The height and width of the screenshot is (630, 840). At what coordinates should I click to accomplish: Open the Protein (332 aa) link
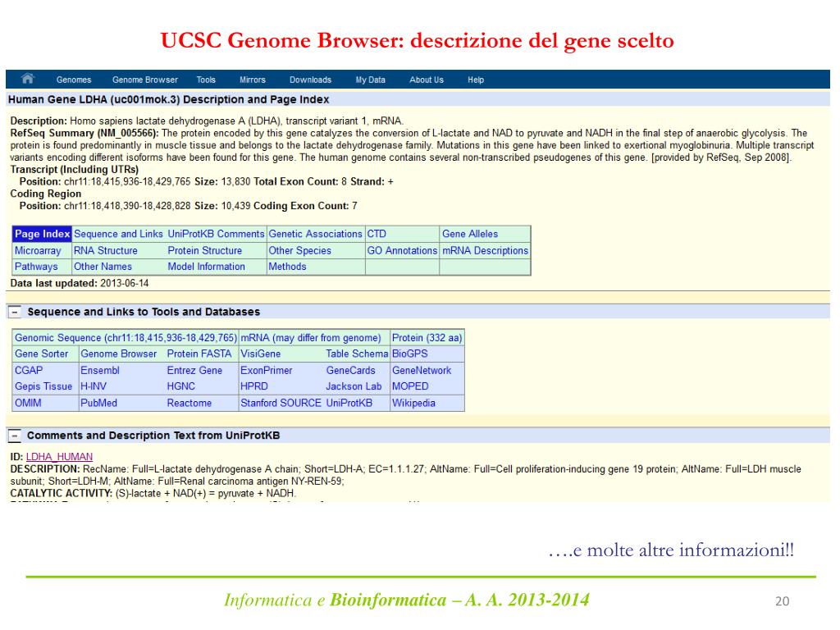tap(427, 338)
